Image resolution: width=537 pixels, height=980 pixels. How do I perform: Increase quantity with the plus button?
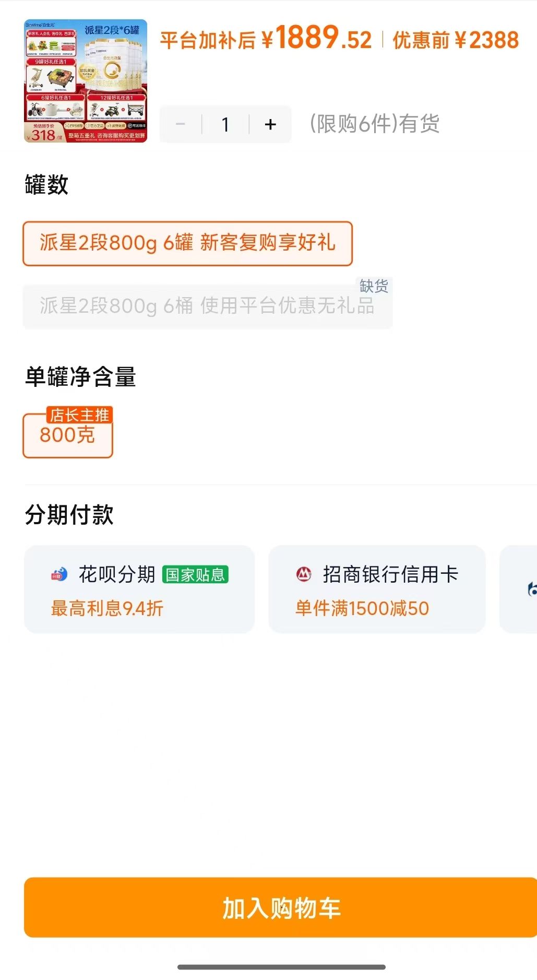[270, 124]
